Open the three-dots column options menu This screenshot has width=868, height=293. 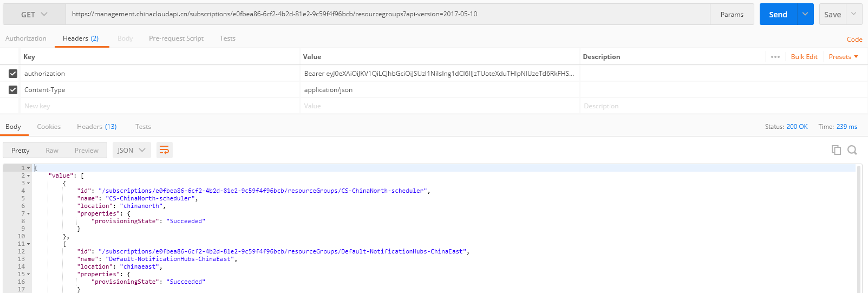[x=775, y=57]
